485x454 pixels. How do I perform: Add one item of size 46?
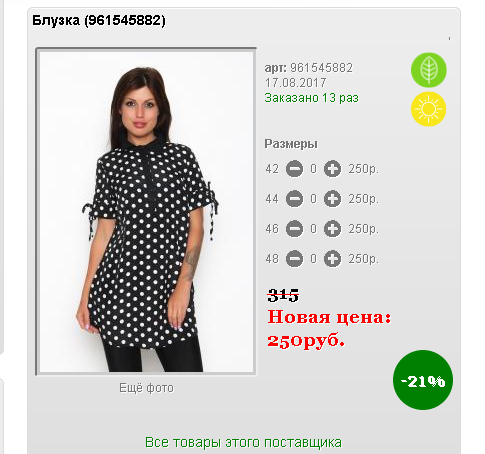pyautogui.click(x=332, y=229)
